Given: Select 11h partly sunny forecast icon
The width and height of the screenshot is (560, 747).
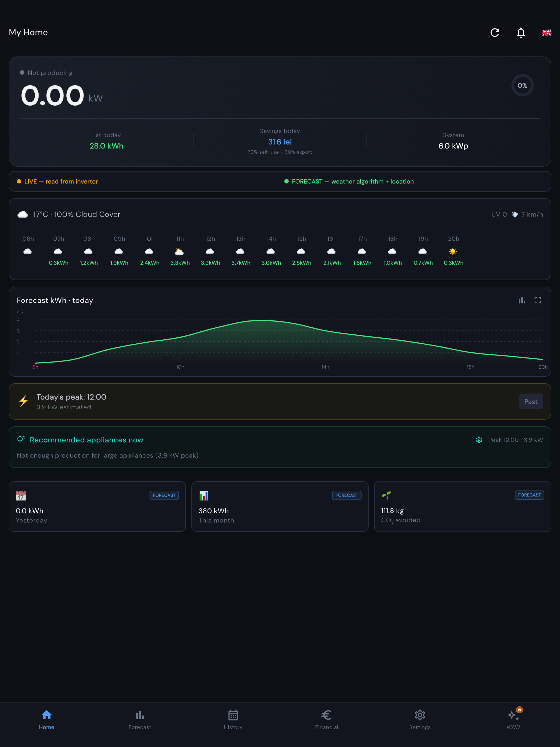Looking at the screenshot, I should coord(179,251).
